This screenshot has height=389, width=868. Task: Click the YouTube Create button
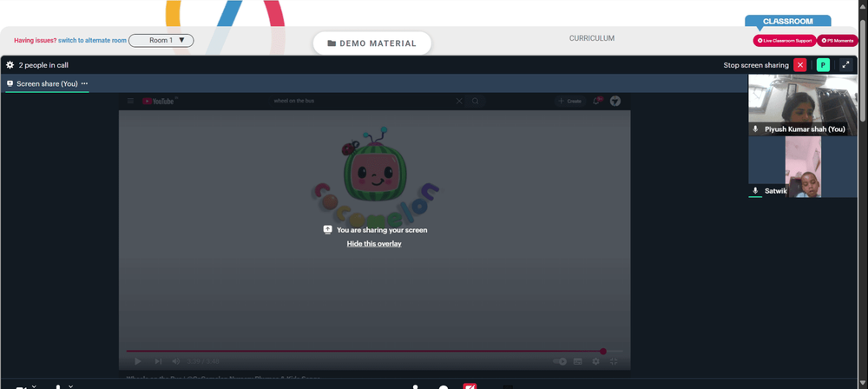coord(569,102)
